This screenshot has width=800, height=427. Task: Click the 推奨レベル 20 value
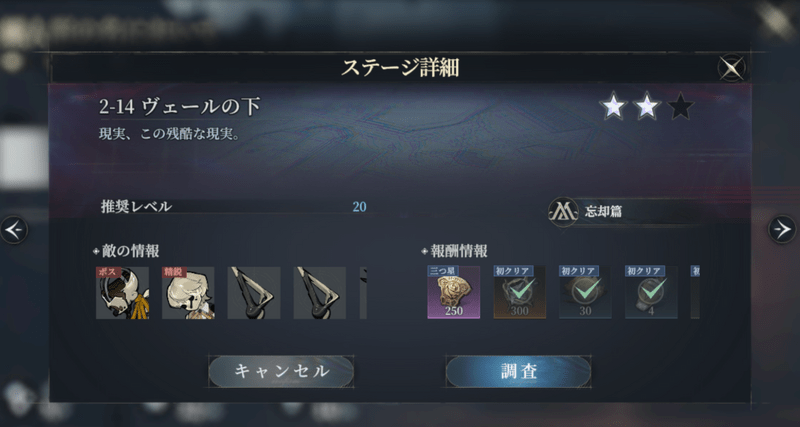359,207
